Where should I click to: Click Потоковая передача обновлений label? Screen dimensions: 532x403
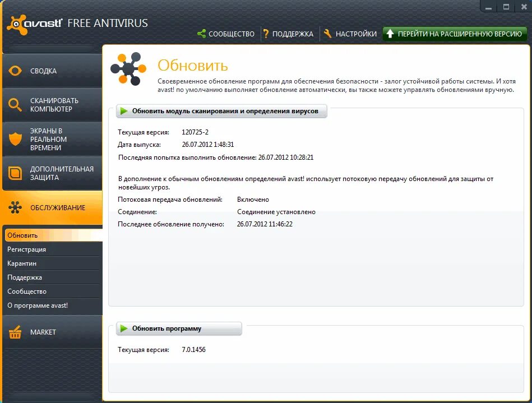(x=170, y=200)
